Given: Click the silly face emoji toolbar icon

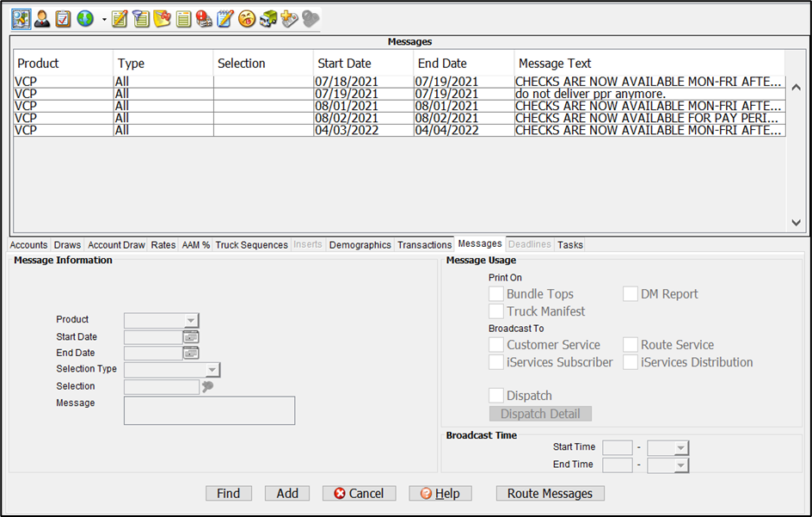Looking at the screenshot, I should (247, 18).
